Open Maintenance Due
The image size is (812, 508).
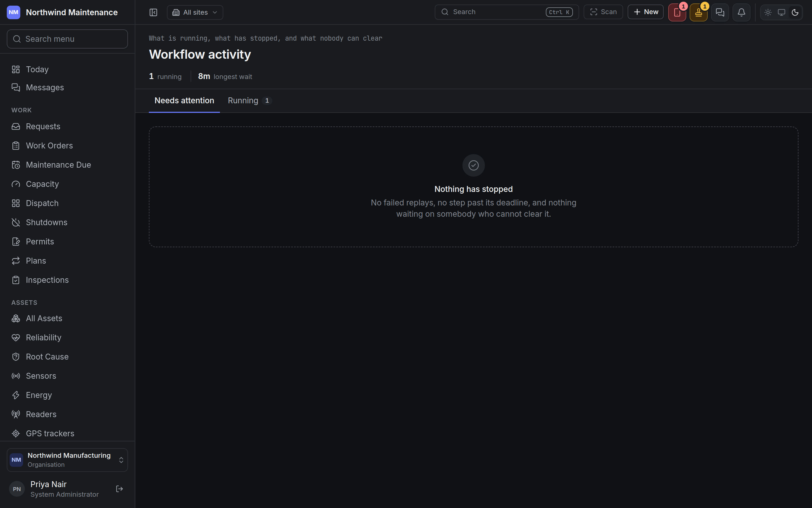pyautogui.click(x=67, y=165)
